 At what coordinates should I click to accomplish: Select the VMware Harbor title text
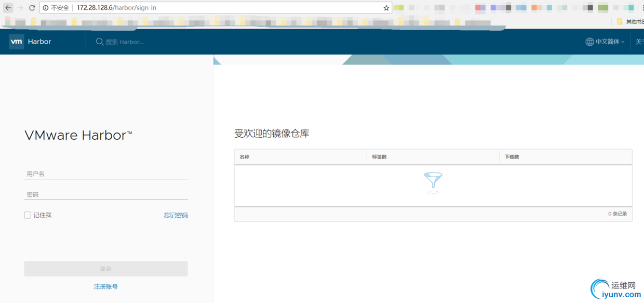tap(78, 136)
